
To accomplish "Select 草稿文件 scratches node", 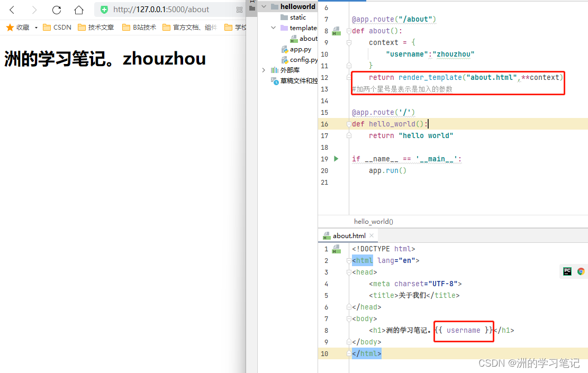I will (x=294, y=80).
